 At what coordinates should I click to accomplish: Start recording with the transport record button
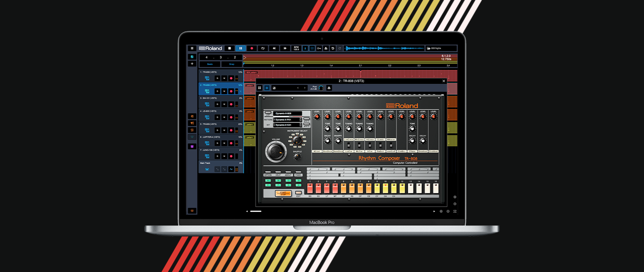[x=252, y=48]
